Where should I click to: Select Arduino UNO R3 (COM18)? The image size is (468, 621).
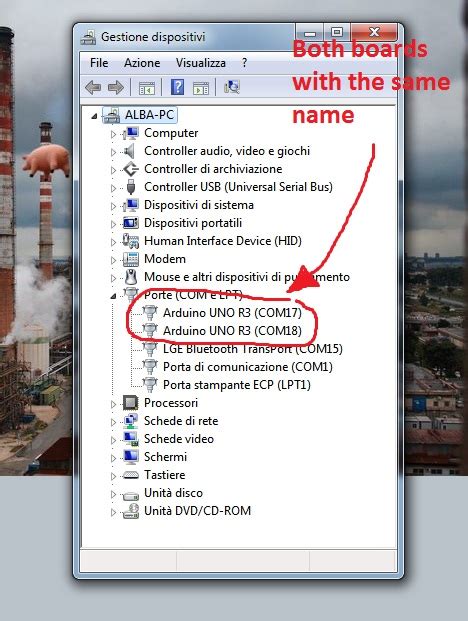[x=232, y=331]
